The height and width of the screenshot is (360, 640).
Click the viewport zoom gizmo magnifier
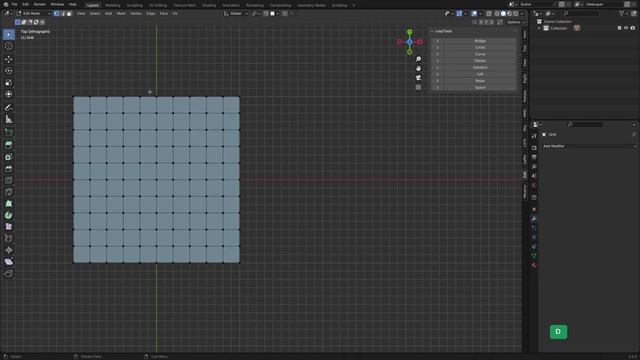pyautogui.click(x=418, y=59)
